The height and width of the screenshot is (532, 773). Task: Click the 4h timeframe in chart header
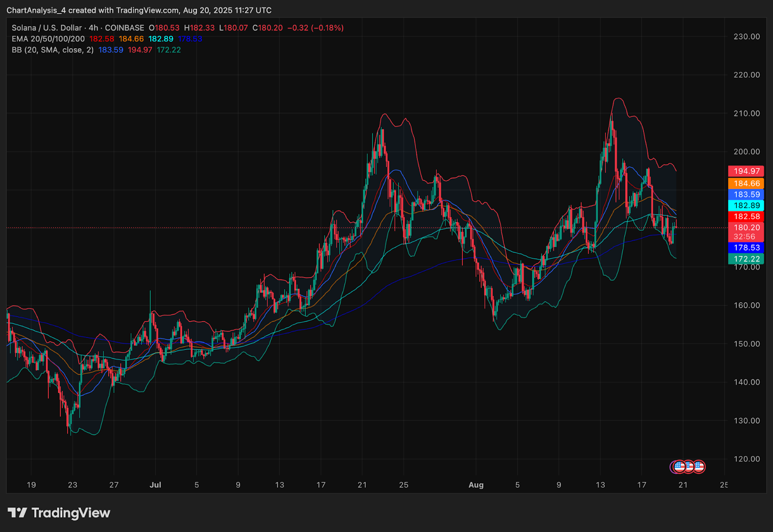pos(93,28)
